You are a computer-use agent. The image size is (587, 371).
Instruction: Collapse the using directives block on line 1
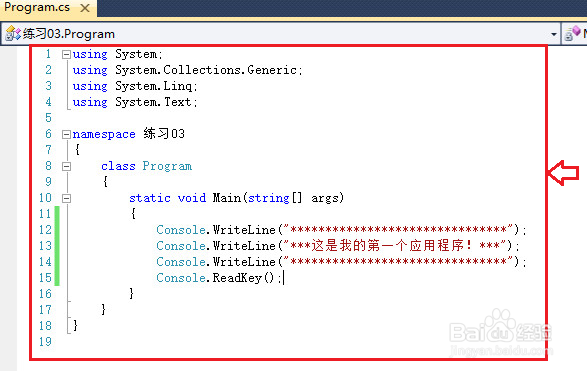(x=66, y=55)
